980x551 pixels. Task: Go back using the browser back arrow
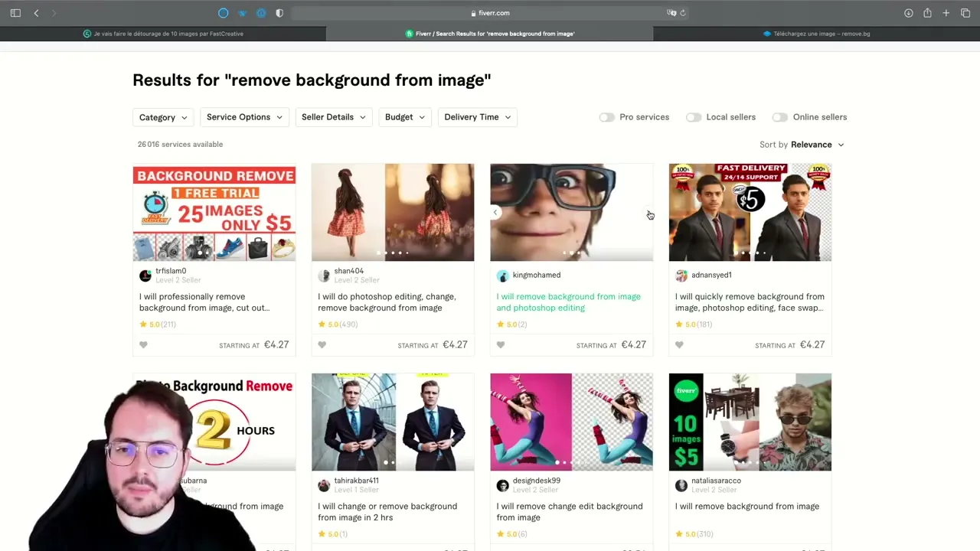click(x=36, y=13)
